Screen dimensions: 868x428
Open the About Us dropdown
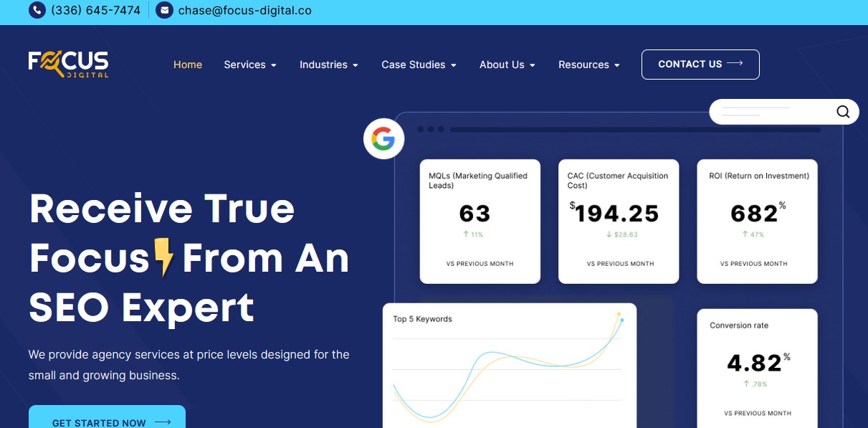[507, 65]
